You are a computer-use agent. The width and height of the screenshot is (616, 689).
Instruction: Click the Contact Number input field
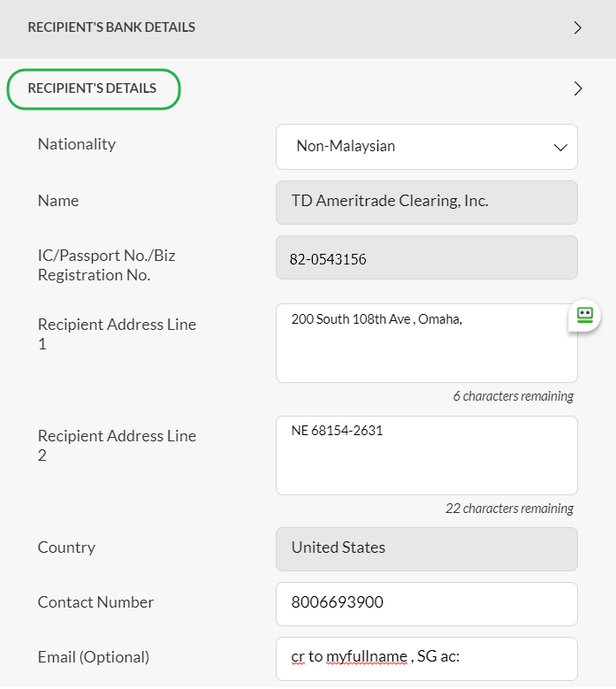(x=426, y=604)
